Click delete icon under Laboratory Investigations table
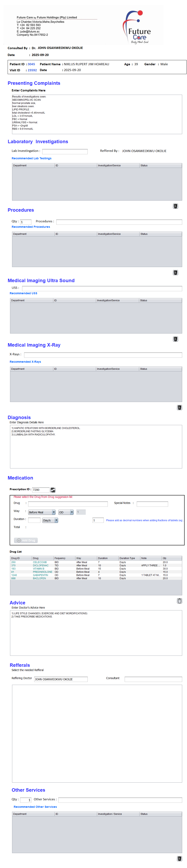187x868 pixels. [175, 206]
